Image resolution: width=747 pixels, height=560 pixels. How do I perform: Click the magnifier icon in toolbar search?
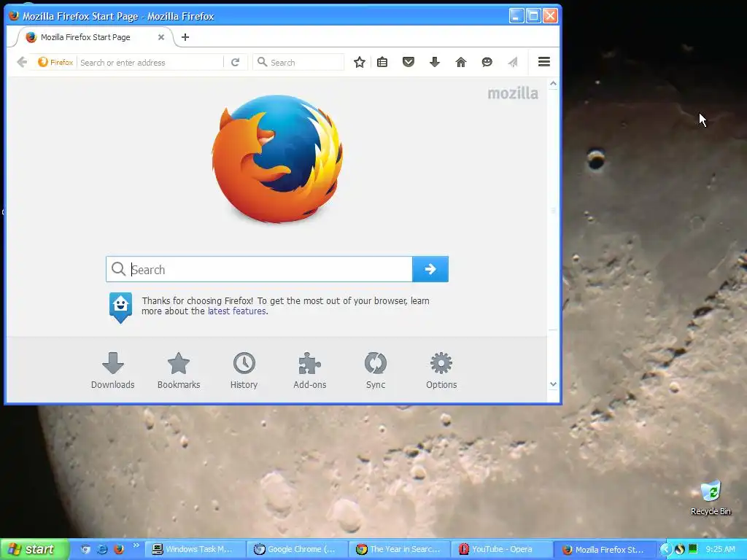pos(262,62)
